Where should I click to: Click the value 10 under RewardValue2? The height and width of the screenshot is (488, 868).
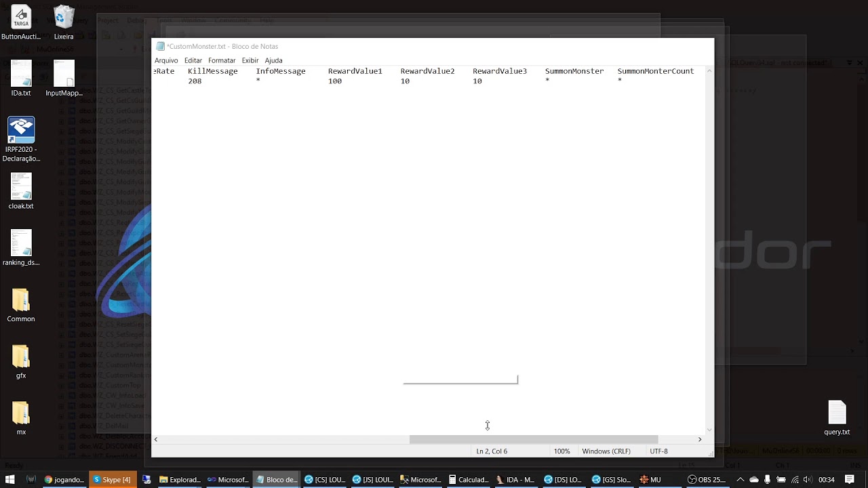point(405,81)
